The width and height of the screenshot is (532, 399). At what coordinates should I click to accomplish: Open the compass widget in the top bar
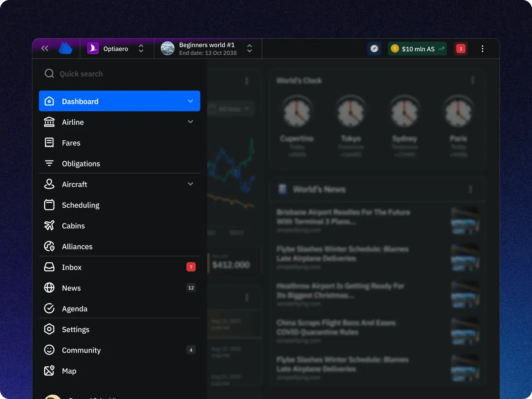click(374, 48)
